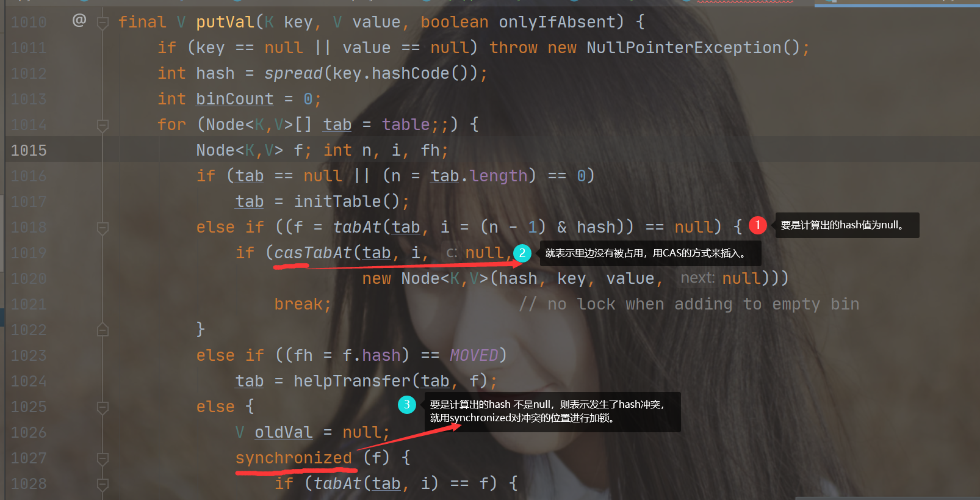Click the oldVal variable on line 1026
Screen dimensions: 980x500
284,432
